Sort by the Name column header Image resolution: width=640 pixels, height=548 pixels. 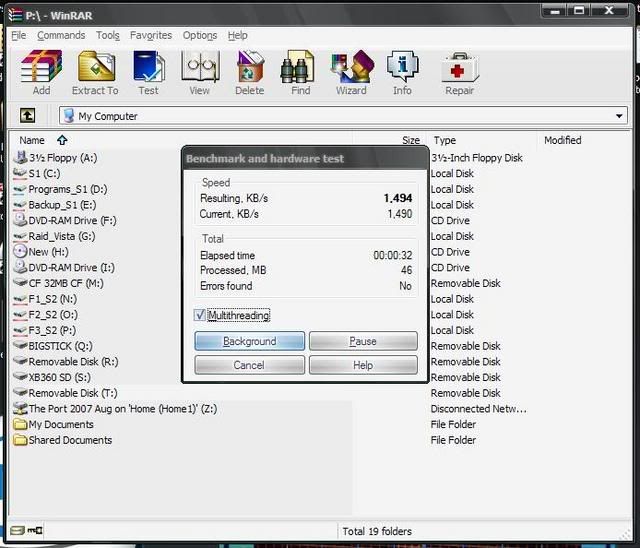(x=32, y=140)
